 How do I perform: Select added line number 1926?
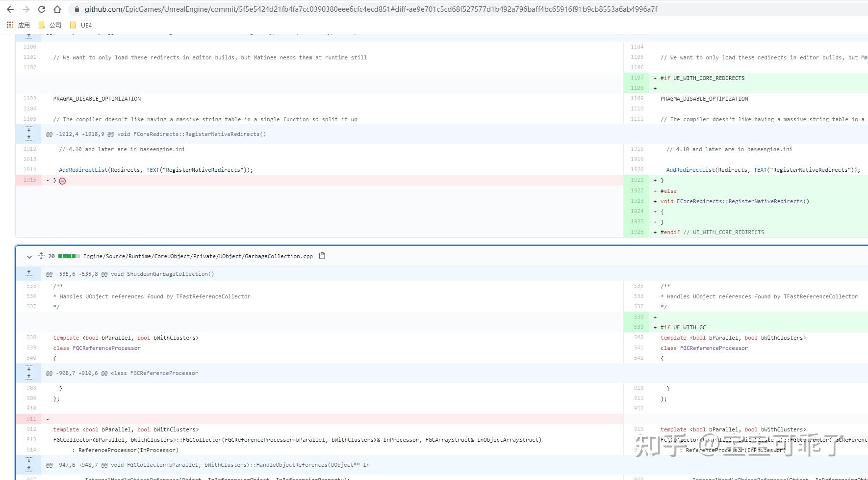pyautogui.click(x=637, y=232)
